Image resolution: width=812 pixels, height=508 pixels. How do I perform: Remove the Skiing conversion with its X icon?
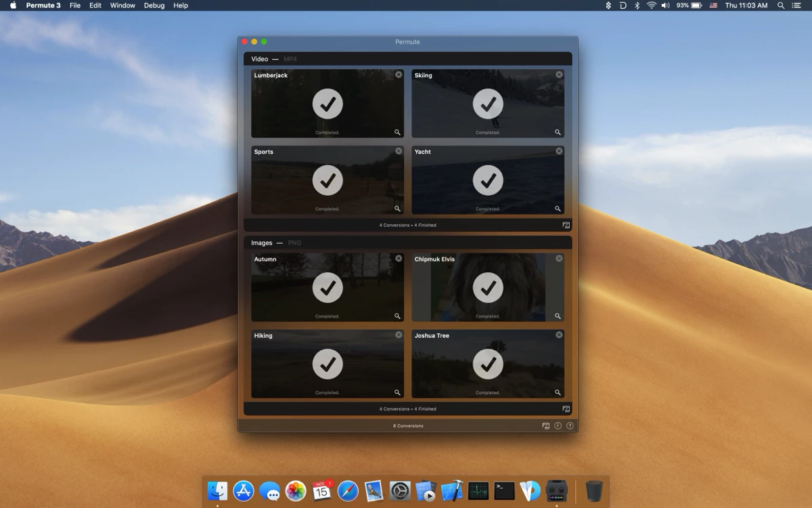(559, 75)
